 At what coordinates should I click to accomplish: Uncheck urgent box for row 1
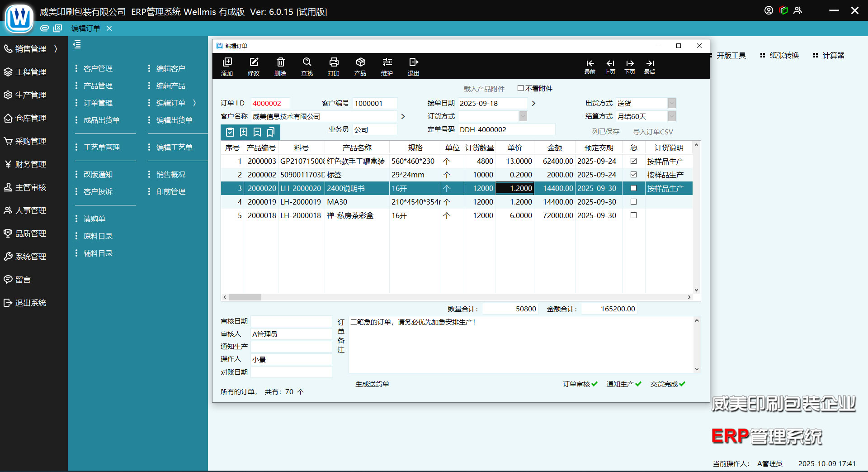pos(633,161)
